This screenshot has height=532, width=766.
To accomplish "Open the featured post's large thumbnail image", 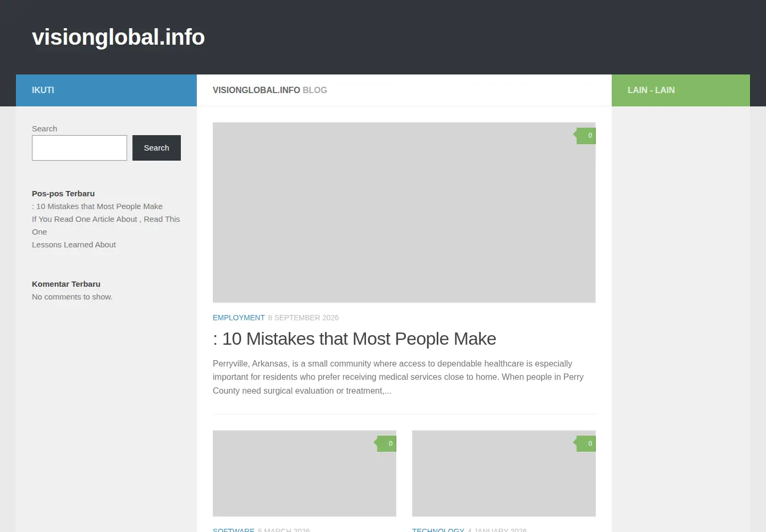I will [404, 213].
